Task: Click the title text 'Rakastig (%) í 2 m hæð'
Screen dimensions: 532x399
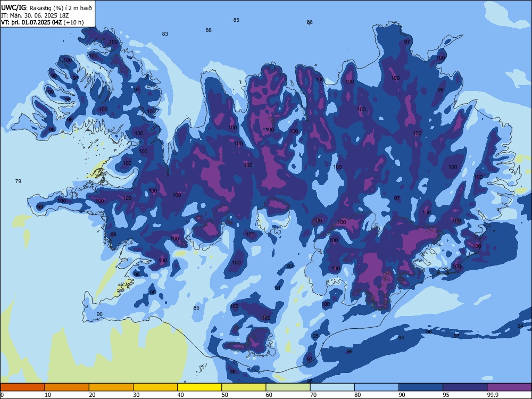Action: 61,8
